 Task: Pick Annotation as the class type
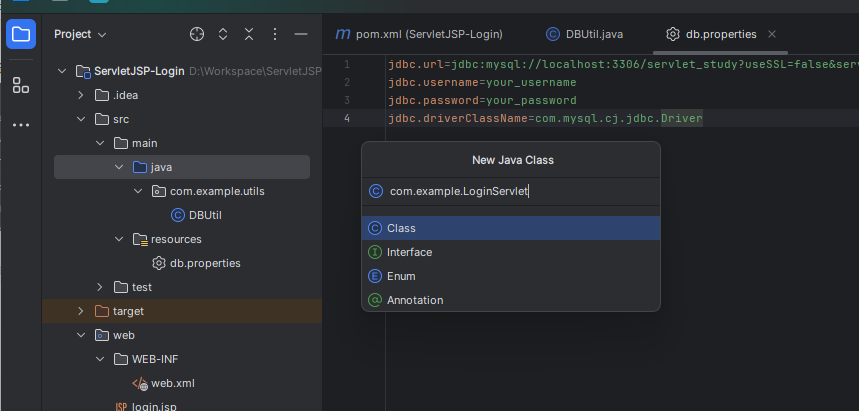coord(414,300)
